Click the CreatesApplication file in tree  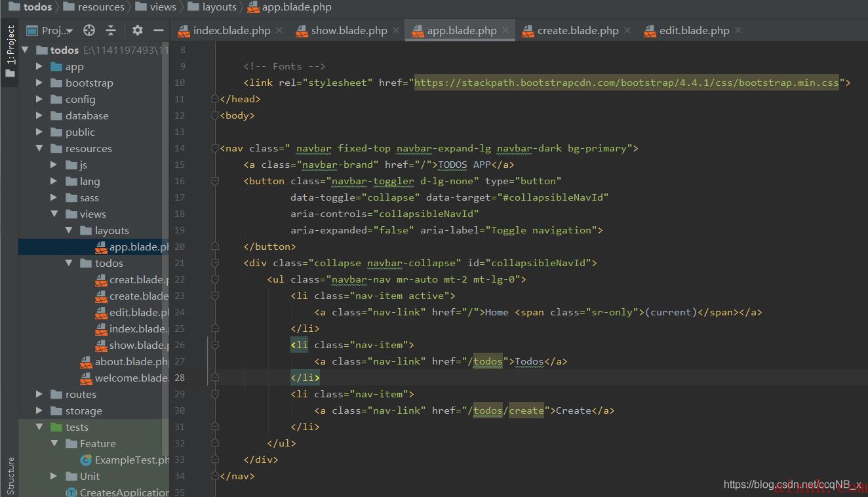[x=117, y=492]
